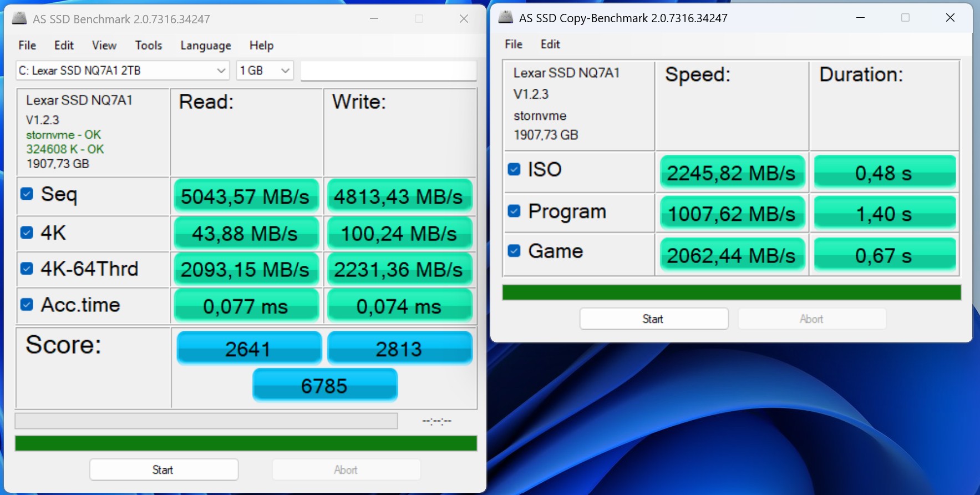Click the AS SSD Benchmark title bar icon
Screen dimensions: 980x495
[19, 18]
